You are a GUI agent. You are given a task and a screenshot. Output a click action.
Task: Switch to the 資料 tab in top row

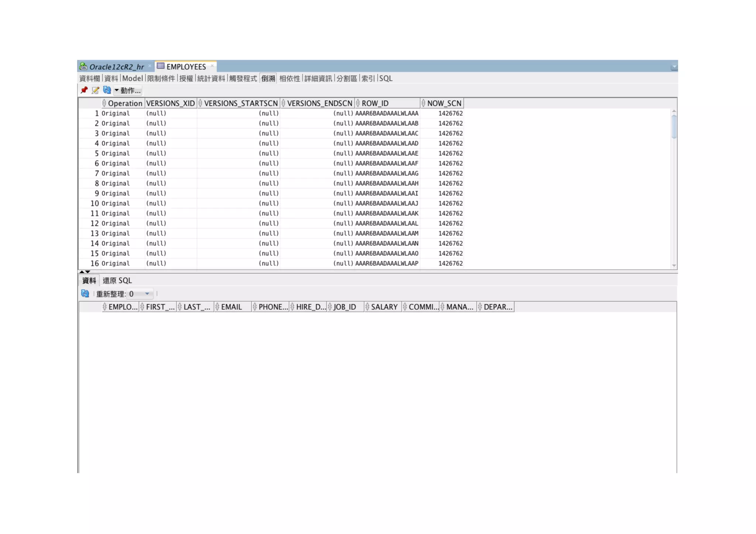[111, 78]
